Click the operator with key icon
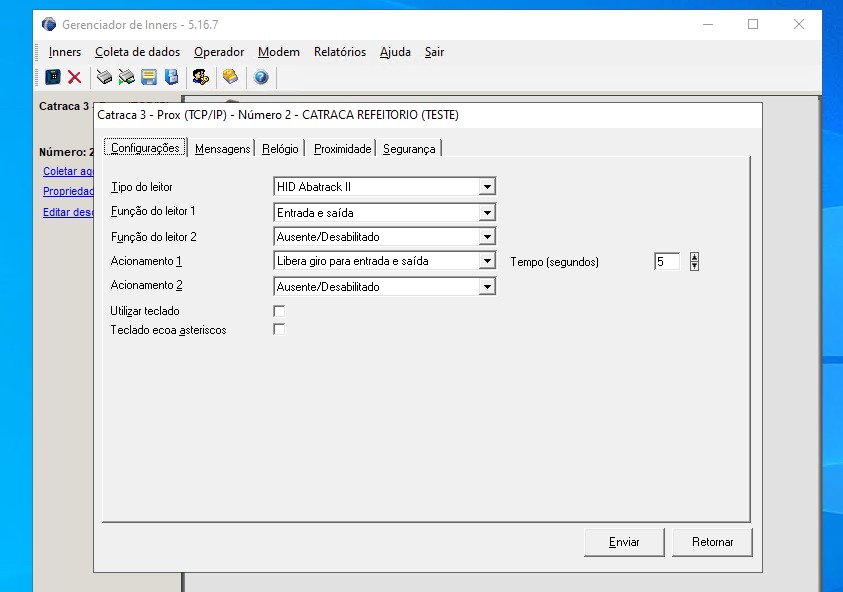Image resolution: width=843 pixels, height=592 pixels. click(x=200, y=77)
